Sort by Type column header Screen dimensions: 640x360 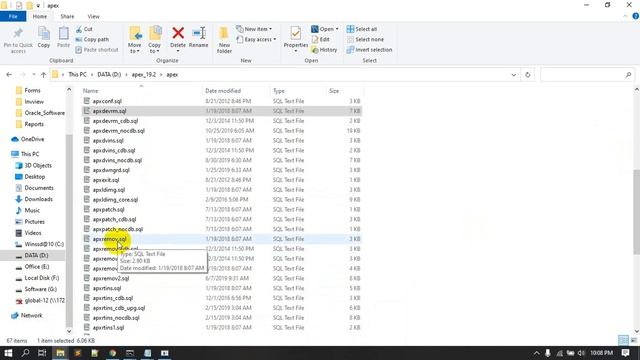(279, 91)
